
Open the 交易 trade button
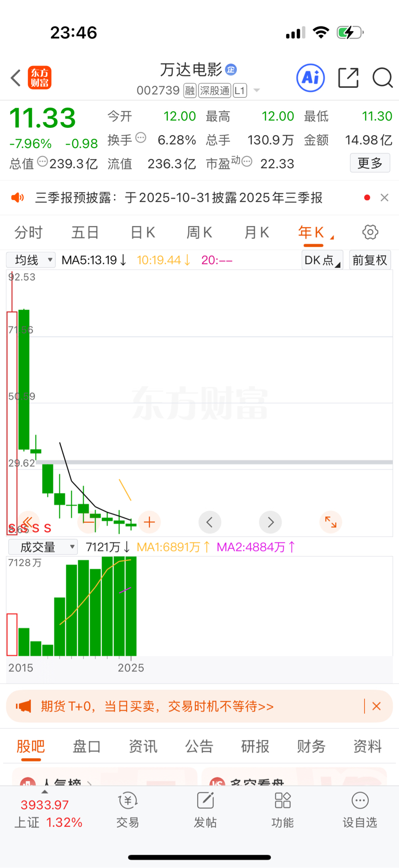point(127,810)
